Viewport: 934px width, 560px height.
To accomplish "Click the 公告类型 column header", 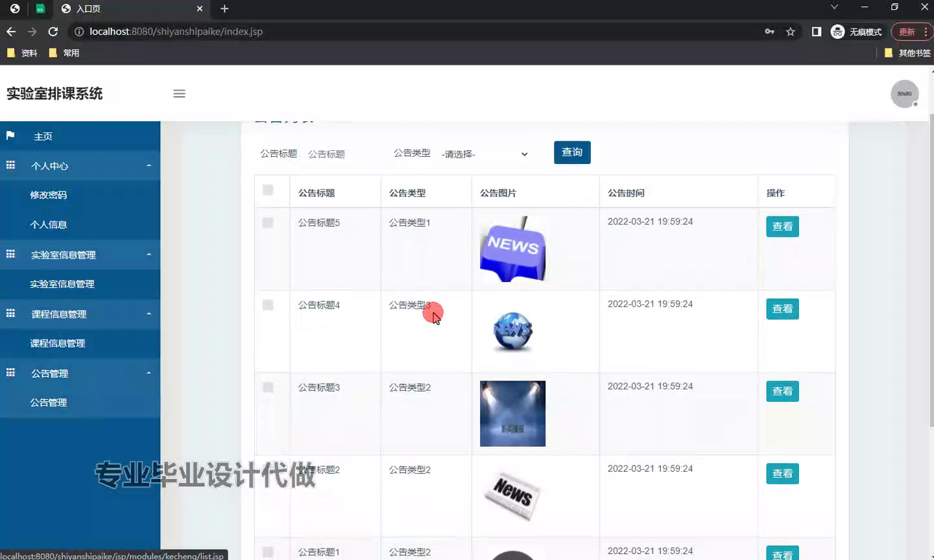I will 407,193.
